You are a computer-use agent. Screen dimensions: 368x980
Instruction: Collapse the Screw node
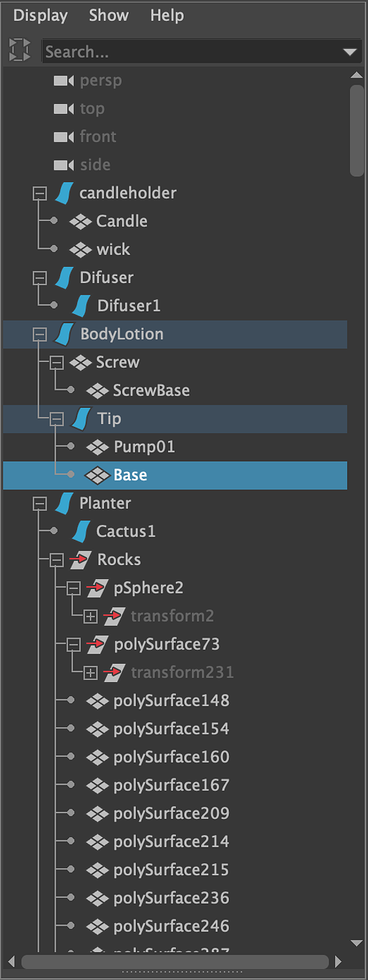pos(57,363)
